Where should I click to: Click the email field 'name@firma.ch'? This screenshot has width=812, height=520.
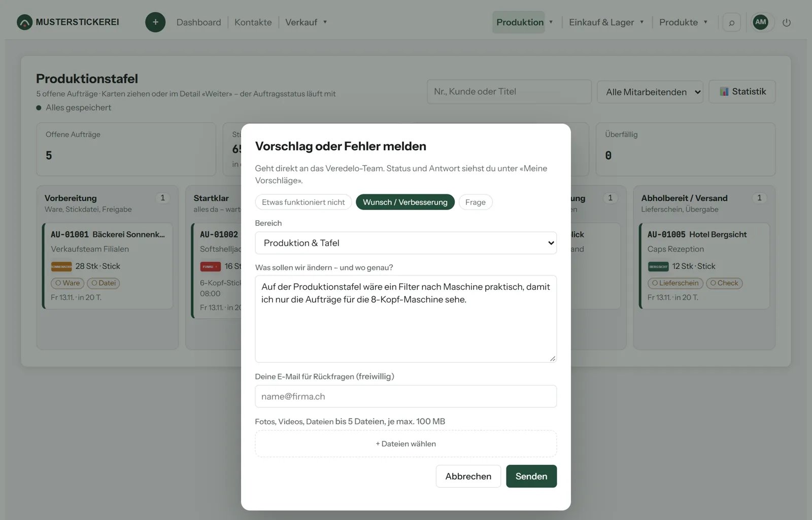406,396
